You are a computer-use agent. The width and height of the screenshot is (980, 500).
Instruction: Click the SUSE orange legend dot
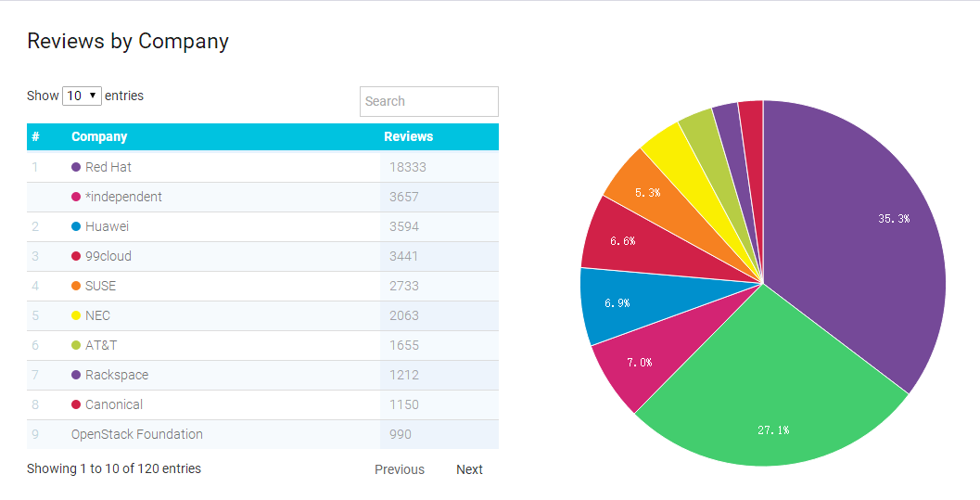point(76,286)
